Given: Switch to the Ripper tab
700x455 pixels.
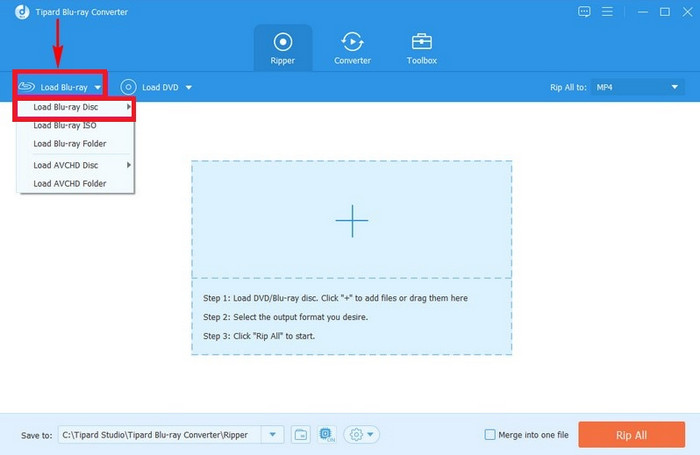Looking at the screenshot, I should [283, 48].
